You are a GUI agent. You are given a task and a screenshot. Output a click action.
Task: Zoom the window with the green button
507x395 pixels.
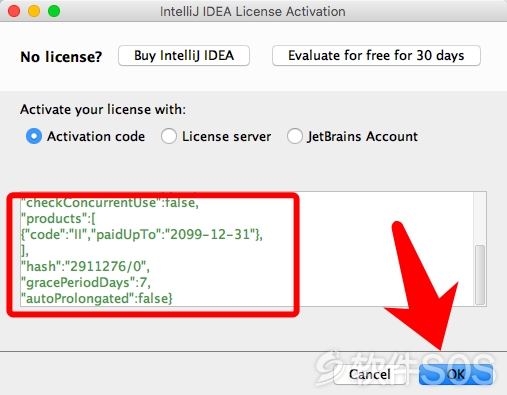coord(54,11)
